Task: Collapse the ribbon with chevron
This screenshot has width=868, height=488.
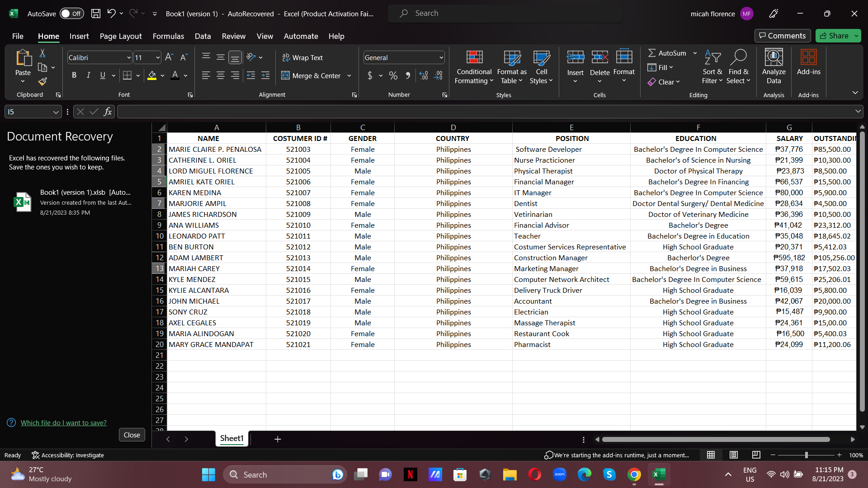Action: (855, 93)
